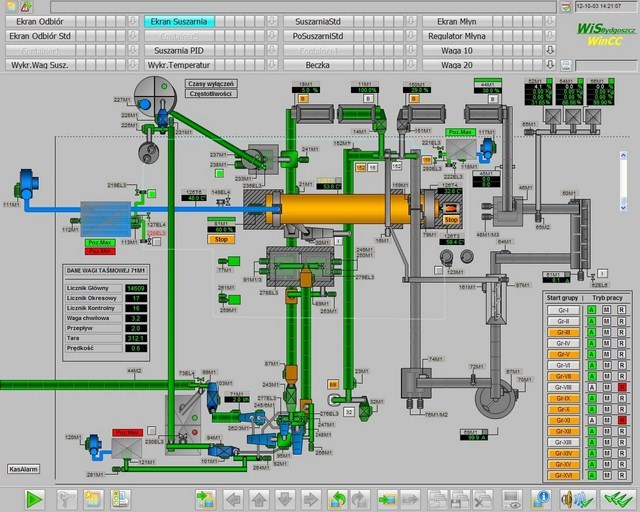The height and width of the screenshot is (512, 640).
Task: Click the burner flame icon above Stop
Action: (451, 208)
